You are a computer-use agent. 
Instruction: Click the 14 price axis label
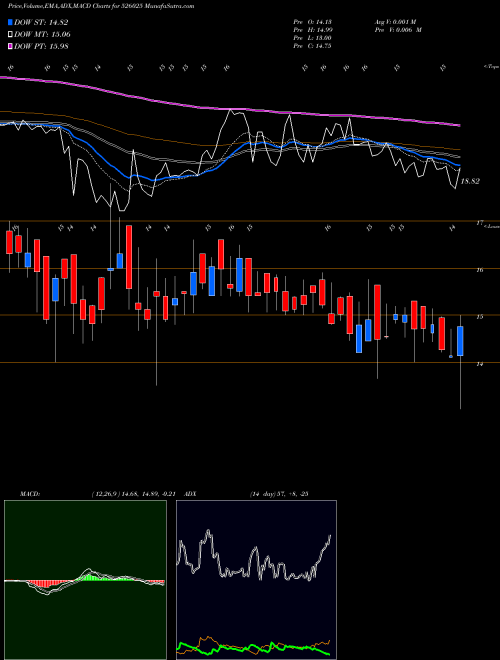[479, 365]
